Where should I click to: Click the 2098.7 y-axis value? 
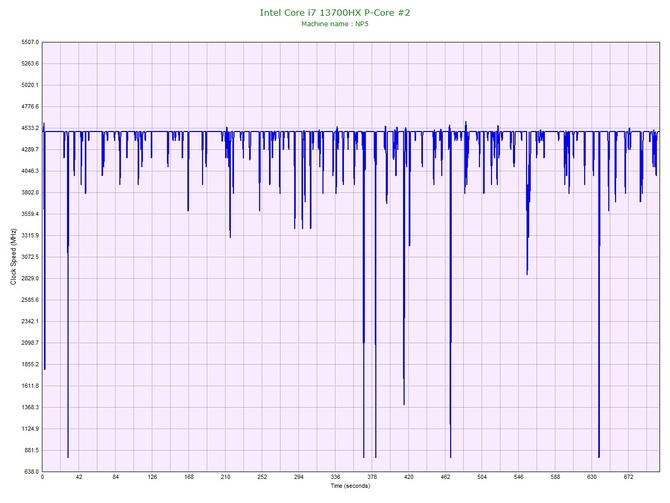click(30, 343)
